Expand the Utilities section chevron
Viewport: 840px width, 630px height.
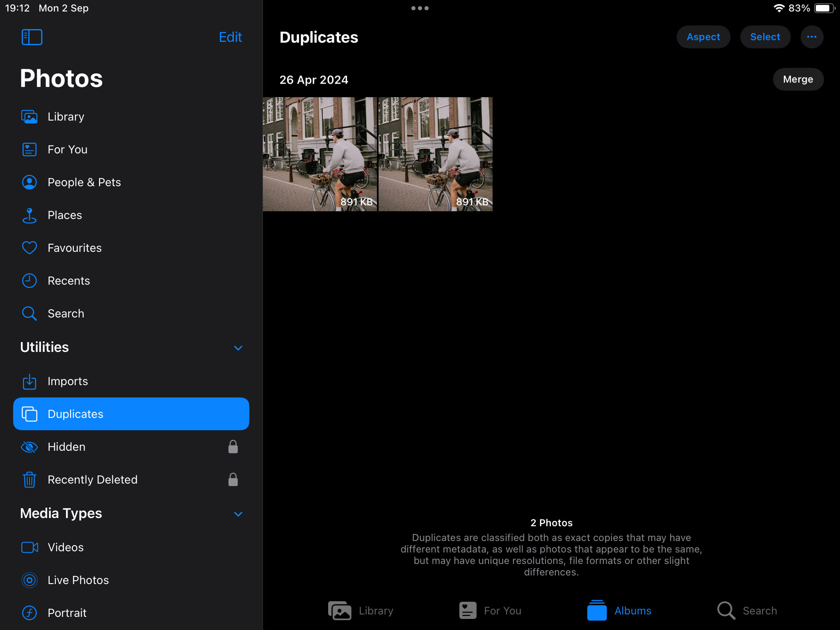pos(238,347)
